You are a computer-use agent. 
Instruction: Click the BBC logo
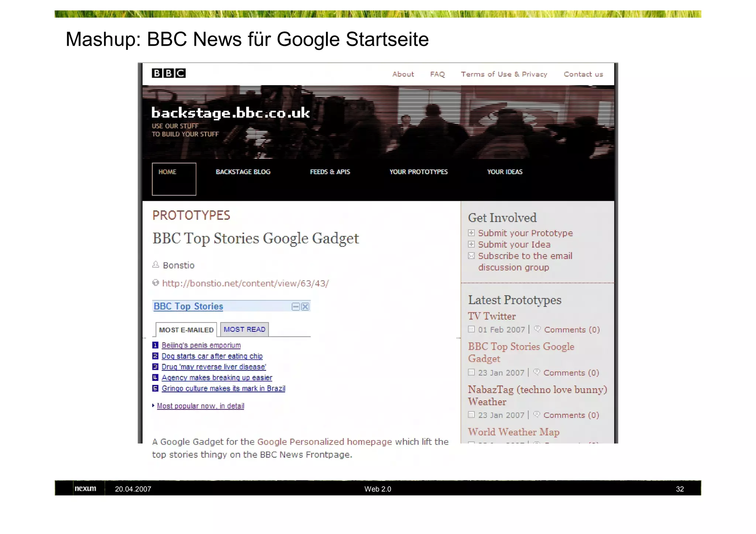point(168,73)
